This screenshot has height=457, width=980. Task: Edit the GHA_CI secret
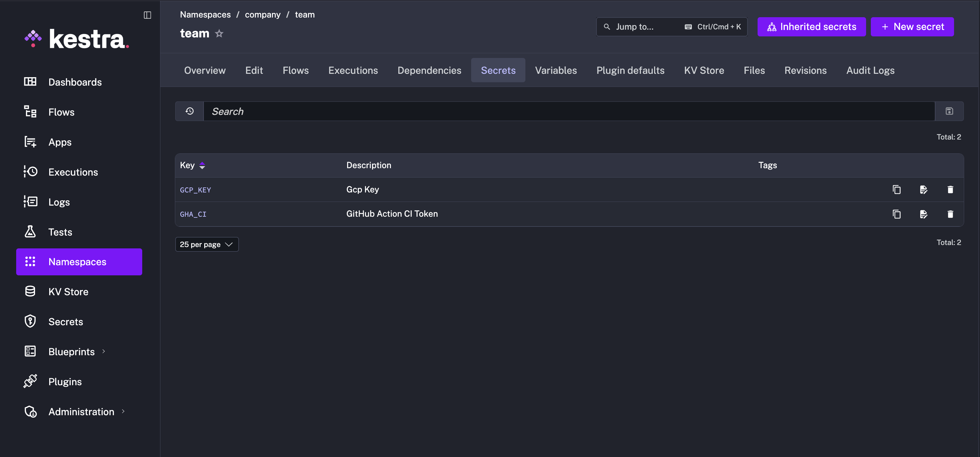[923, 214]
